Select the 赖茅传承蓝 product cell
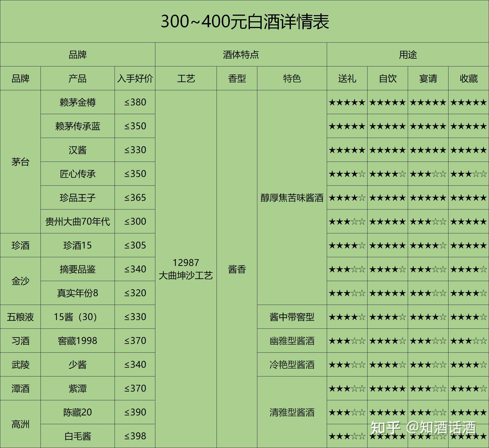Viewport: 489px width, 448px height. coord(77,126)
